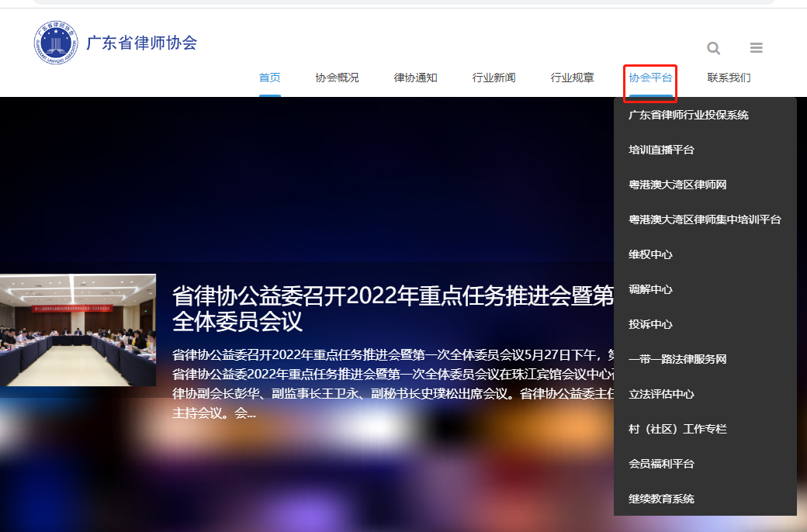Open the 协会概况 navigation item
The image size is (807, 532).
(x=337, y=78)
